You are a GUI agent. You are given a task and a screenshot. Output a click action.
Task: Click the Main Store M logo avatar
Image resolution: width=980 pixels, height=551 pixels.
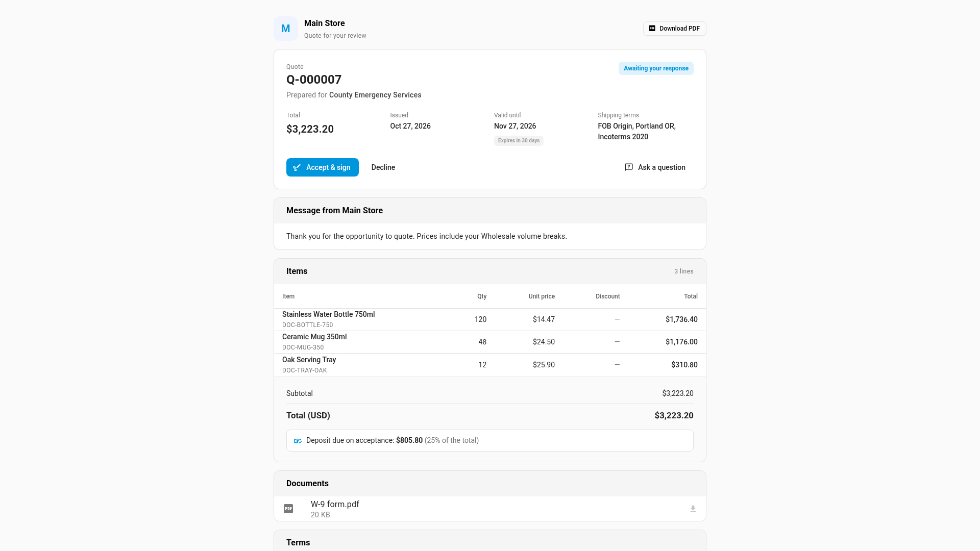point(286,29)
